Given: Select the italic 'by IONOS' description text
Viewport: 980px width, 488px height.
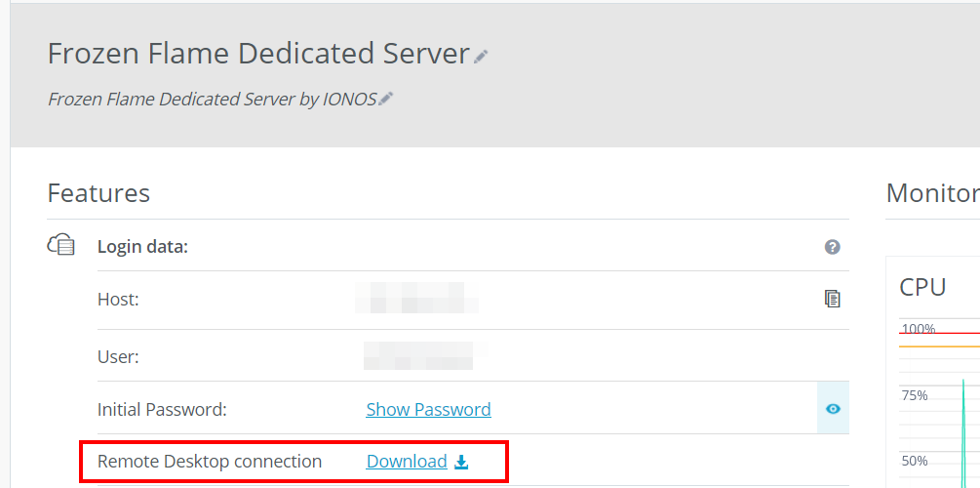Looking at the screenshot, I should [213, 100].
